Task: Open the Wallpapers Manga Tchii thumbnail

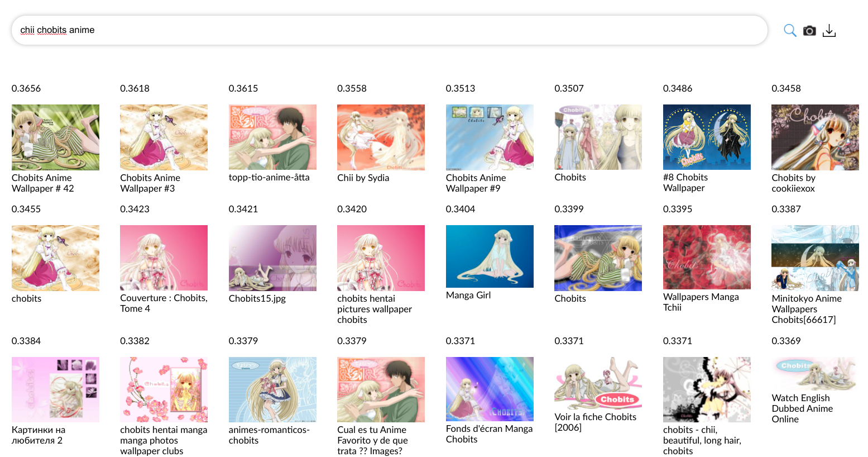Action: pyautogui.click(x=707, y=257)
